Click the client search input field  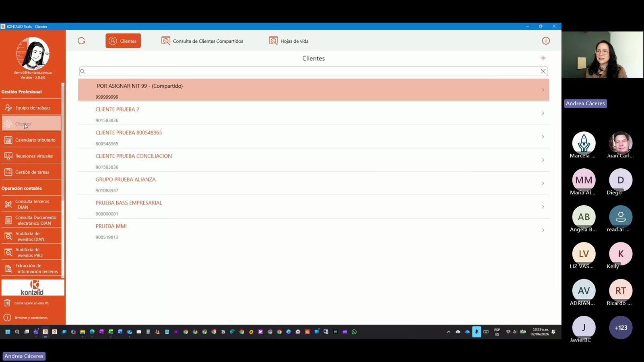point(313,71)
